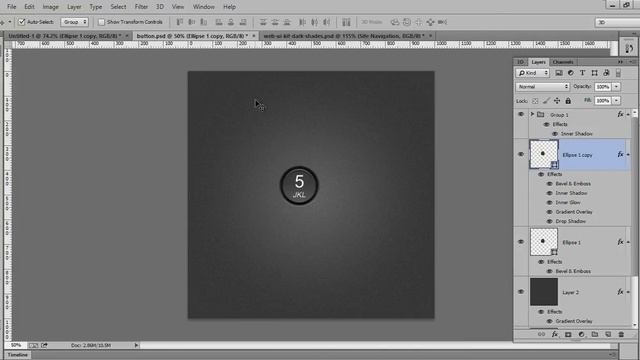Screen dimensions: 640x360
Task: Click the distribute top edges icon
Action: point(263,22)
